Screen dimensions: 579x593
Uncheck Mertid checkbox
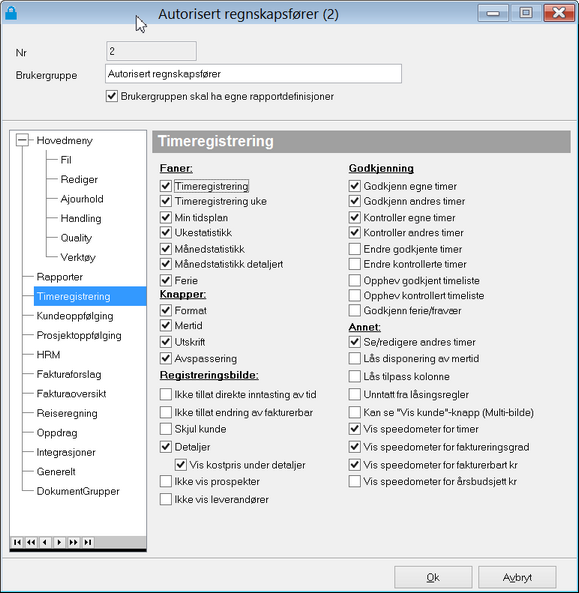[x=166, y=326]
